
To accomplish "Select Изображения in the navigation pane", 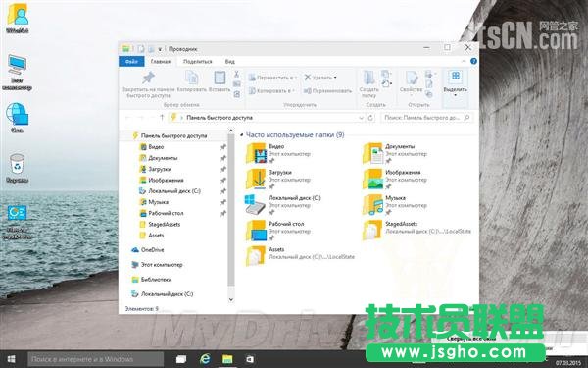I will [166, 180].
